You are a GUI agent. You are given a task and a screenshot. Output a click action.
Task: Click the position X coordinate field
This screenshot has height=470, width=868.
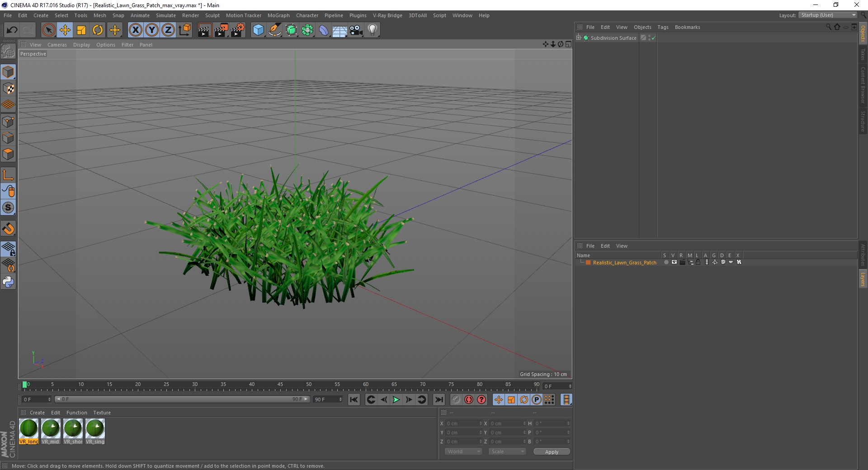(464, 423)
